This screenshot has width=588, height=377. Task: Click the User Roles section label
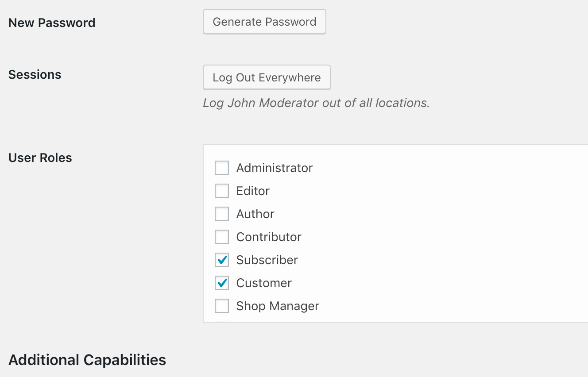tap(40, 158)
